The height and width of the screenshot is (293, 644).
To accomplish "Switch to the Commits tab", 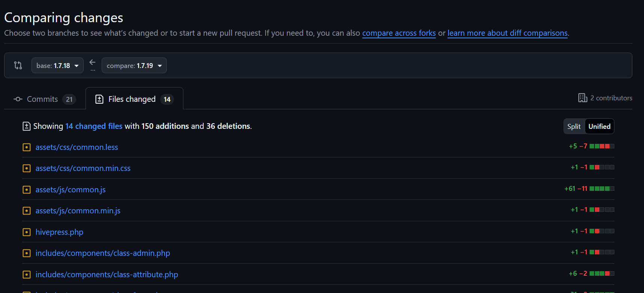I will (x=45, y=99).
